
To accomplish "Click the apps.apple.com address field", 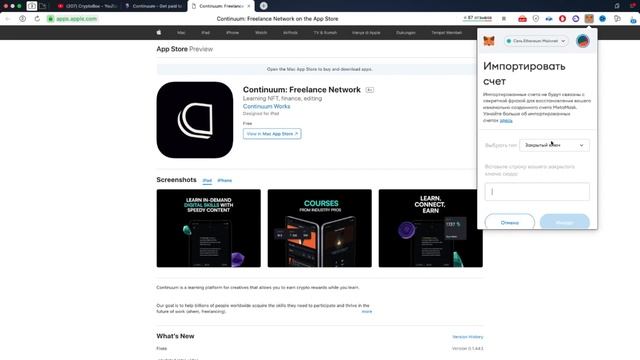I will (x=76, y=18).
